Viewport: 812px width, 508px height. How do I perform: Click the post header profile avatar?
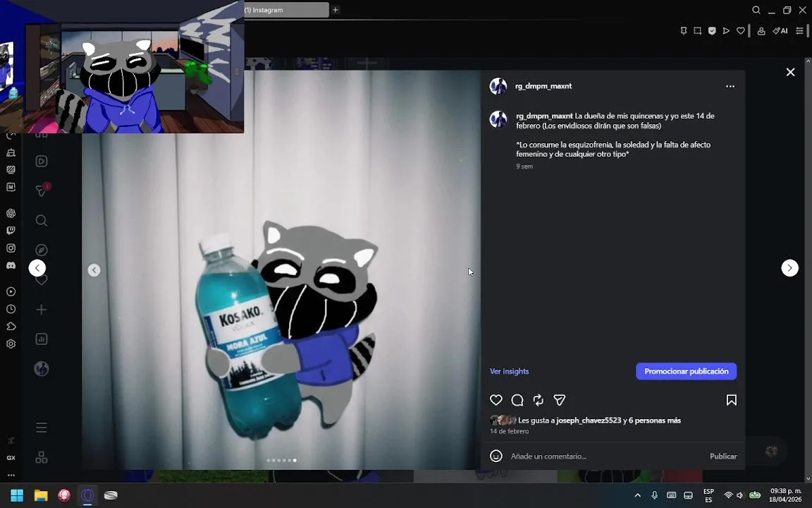pyautogui.click(x=498, y=86)
